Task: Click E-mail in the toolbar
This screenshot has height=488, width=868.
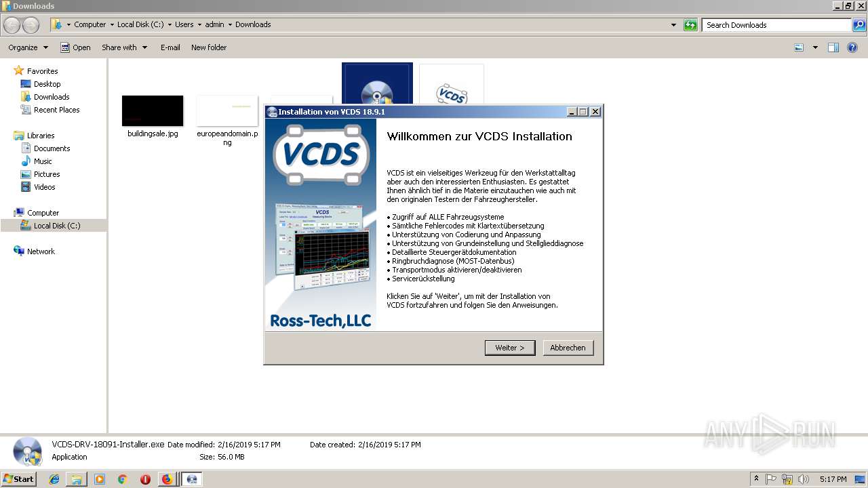Action: [170, 47]
